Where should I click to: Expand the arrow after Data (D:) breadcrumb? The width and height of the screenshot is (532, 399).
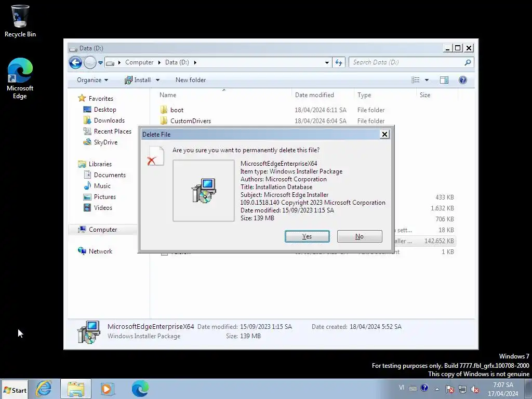[195, 62]
